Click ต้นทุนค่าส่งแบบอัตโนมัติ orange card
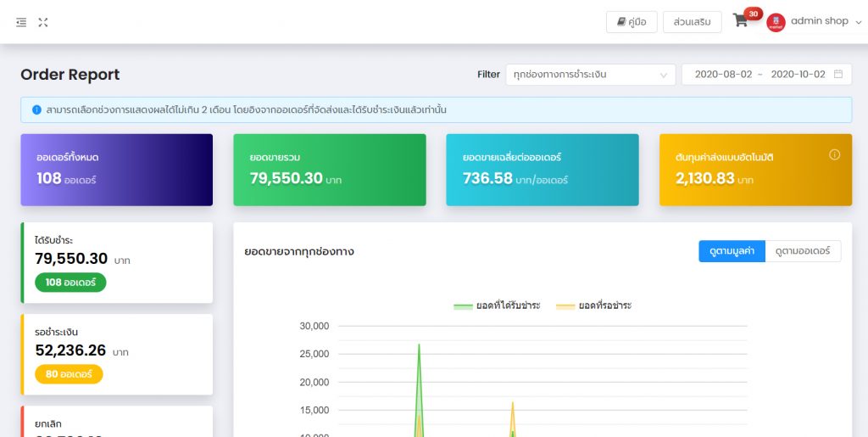868x437 pixels. point(755,170)
